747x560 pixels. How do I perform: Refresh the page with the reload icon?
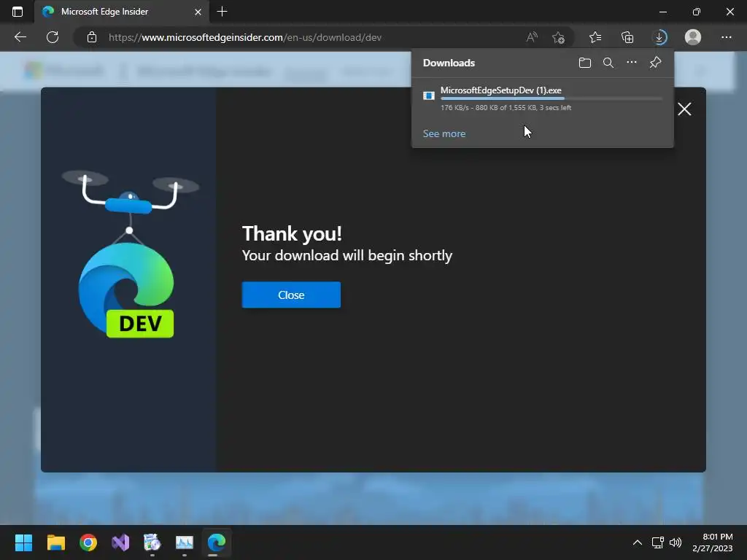(53, 37)
